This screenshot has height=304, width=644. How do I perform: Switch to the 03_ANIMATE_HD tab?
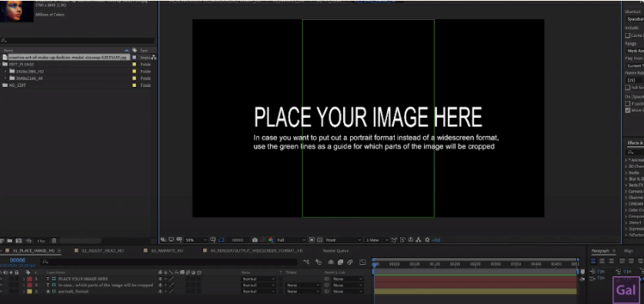click(x=167, y=251)
